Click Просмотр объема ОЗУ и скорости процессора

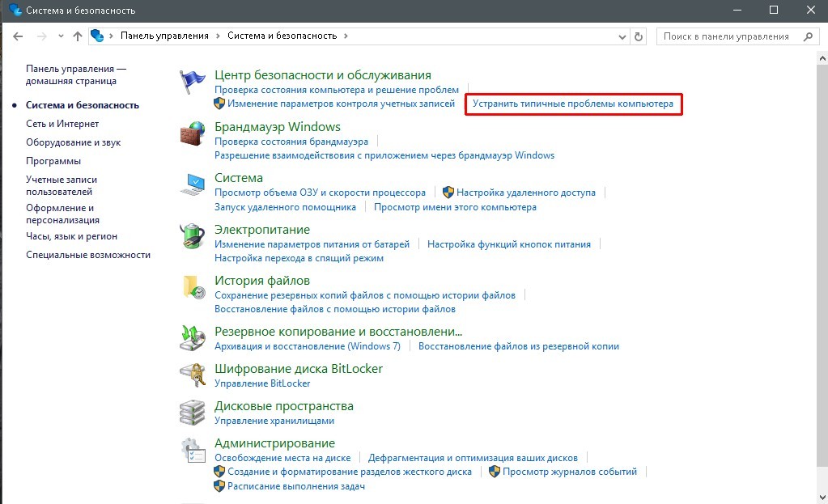320,193
